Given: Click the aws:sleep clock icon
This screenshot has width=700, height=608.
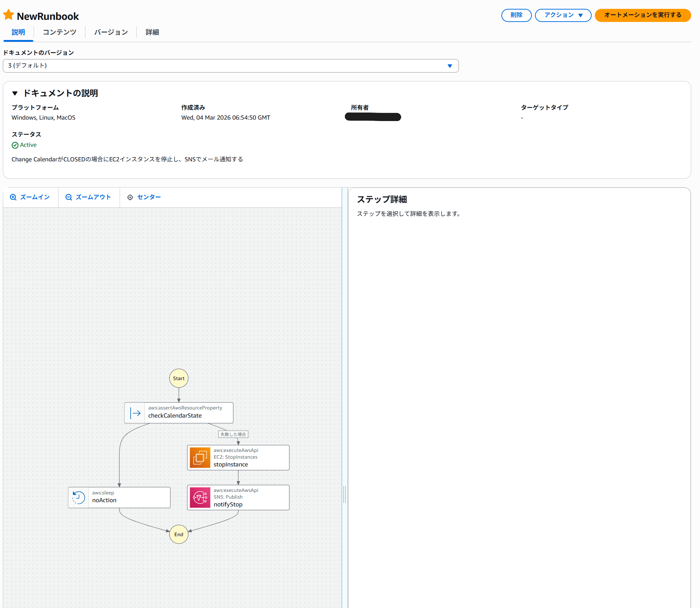Looking at the screenshot, I should [79, 497].
